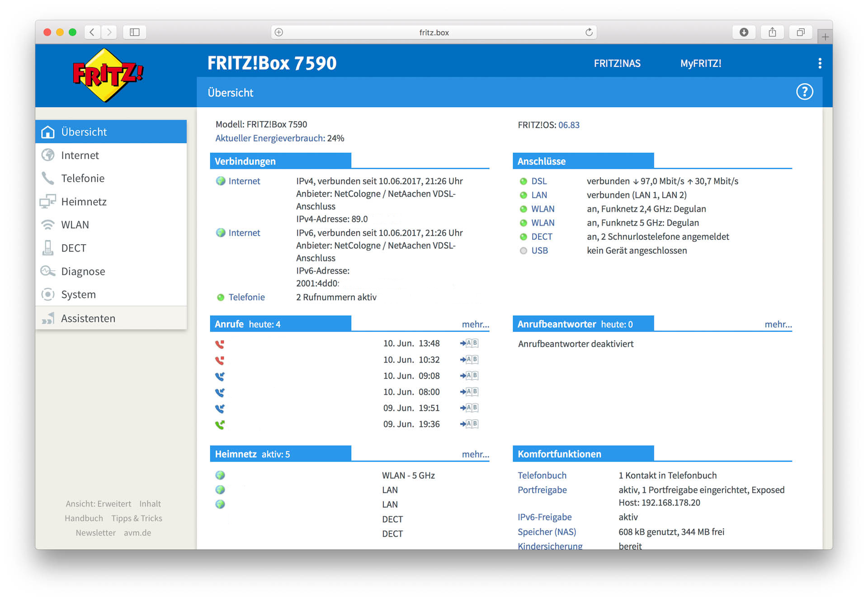This screenshot has height=600, width=868.
Task: Go forward with Safari forward arrow
Action: coord(108,32)
